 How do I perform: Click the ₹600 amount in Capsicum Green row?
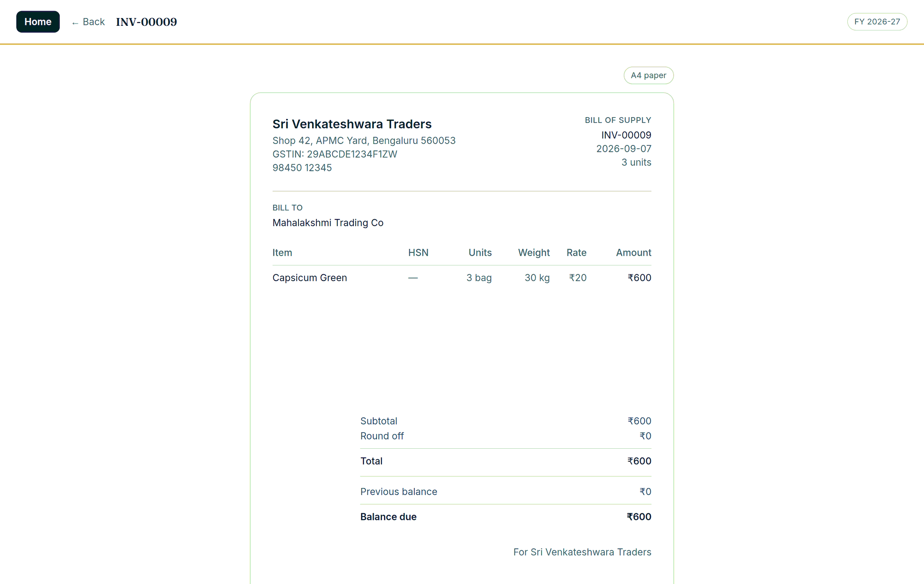[x=639, y=278]
